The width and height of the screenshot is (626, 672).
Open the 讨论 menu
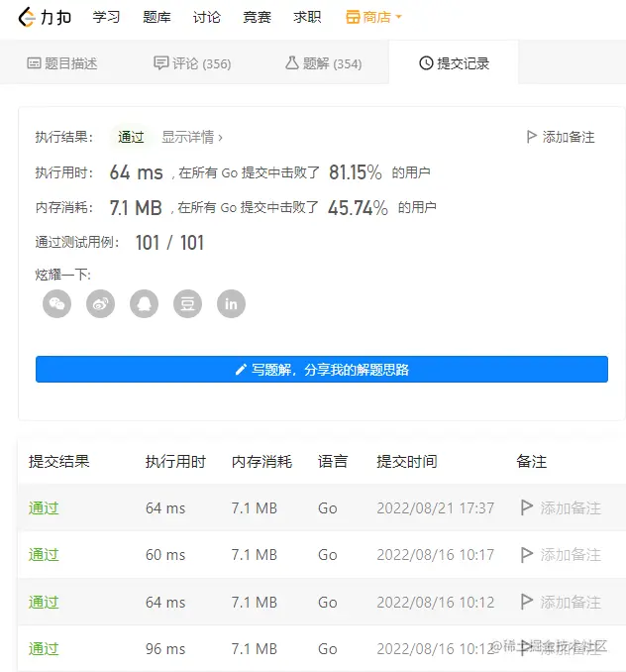(x=206, y=17)
